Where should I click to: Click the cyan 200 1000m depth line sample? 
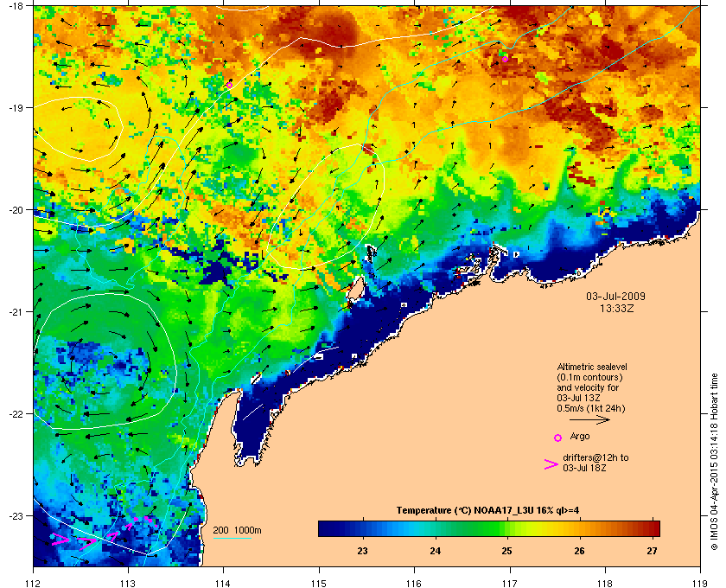tap(232, 539)
